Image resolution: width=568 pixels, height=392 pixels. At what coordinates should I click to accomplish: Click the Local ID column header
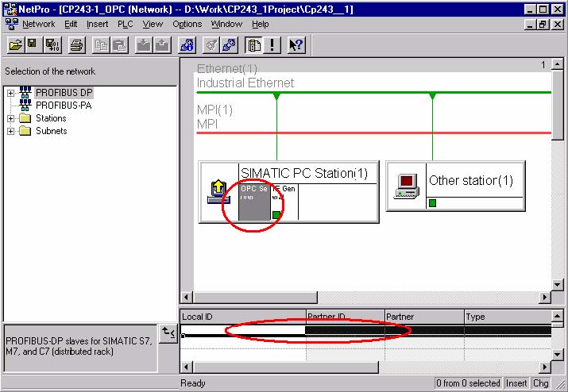coord(243,317)
